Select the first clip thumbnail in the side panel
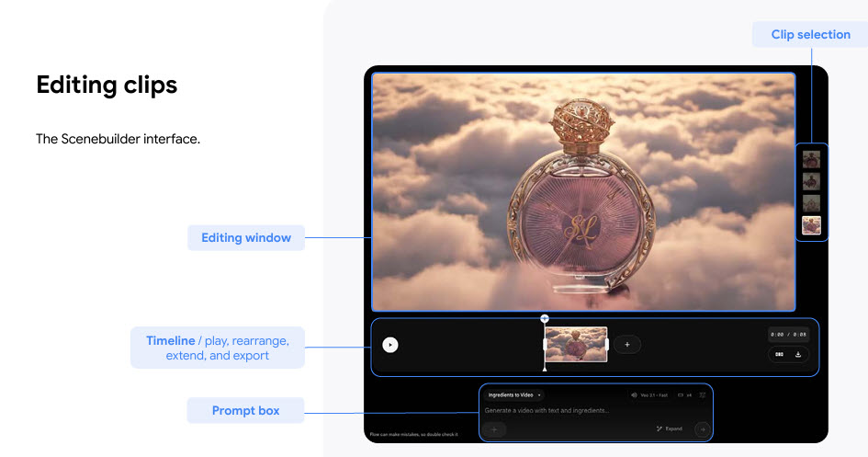This screenshot has width=868, height=457. click(811, 158)
